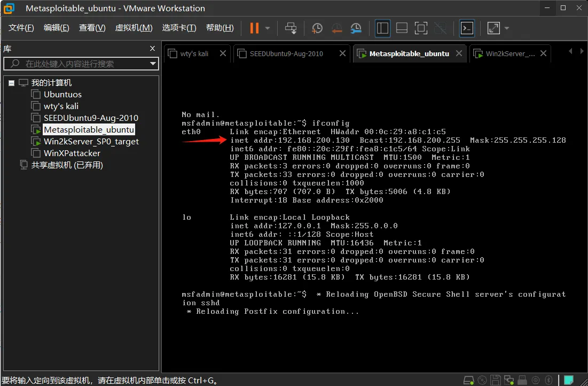This screenshot has height=386, width=588.
Task: Collapse the 我的计算机 tree node
Action: pyautogui.click(x=12, y=83)
